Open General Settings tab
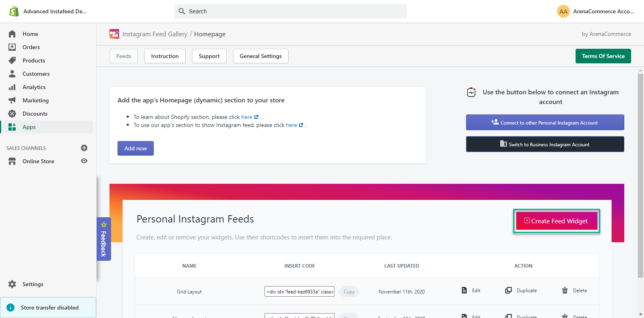This screenshot has width=644, height=318. tap(261, 56)
